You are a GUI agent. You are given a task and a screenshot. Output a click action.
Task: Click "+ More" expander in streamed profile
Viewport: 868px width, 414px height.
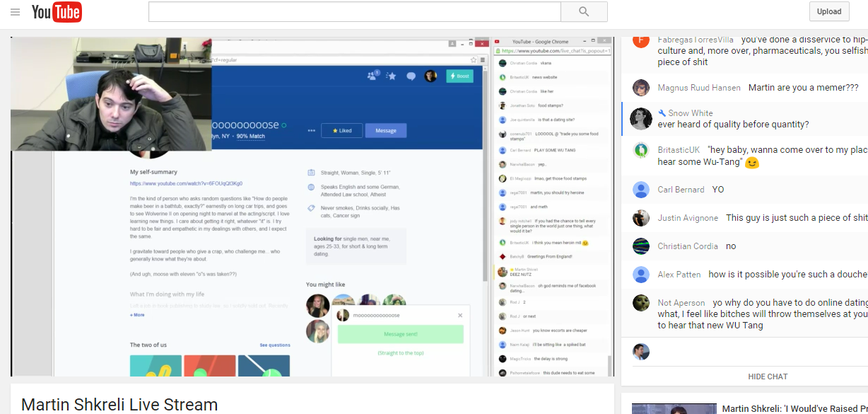coord(137,315)
